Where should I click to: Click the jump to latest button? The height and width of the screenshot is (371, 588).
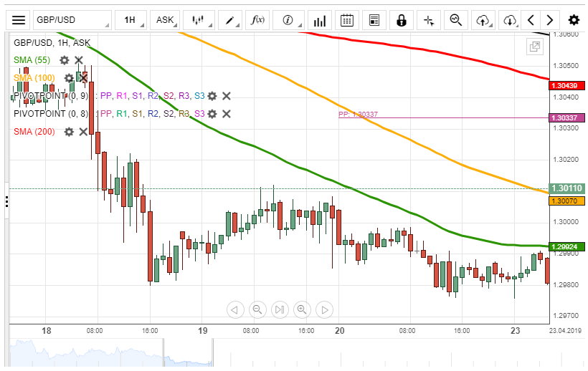tap(280, 310)
